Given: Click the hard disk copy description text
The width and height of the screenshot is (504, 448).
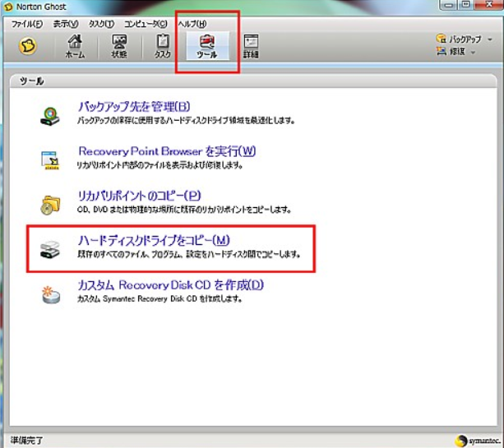Looking at the screenshot, I should [x=189, y=255].
